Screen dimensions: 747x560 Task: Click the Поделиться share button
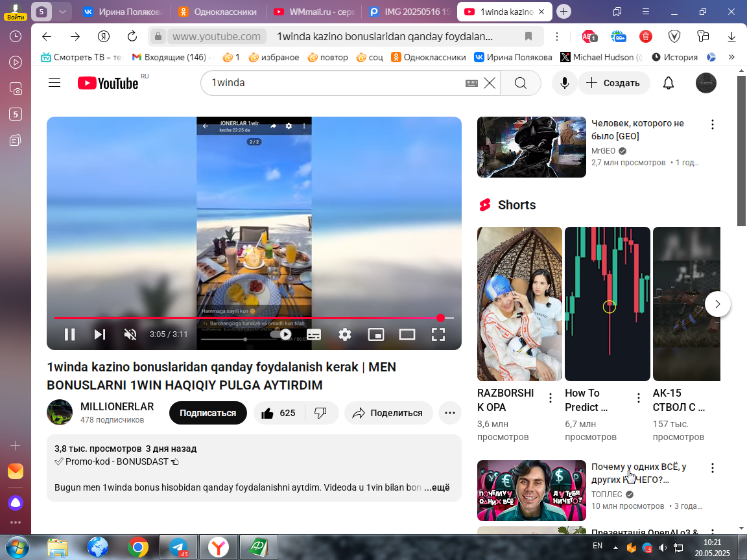(388, 413)
